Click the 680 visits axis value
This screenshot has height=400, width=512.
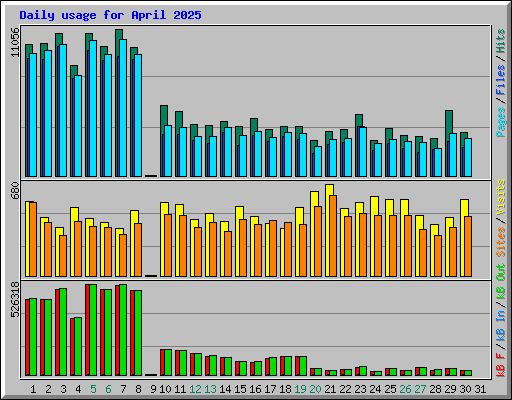point(15,190)
